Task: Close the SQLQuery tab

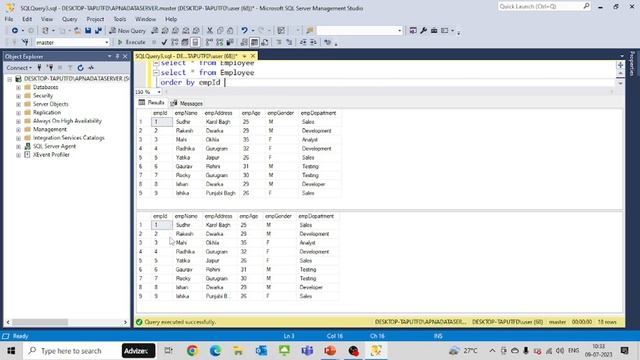Action: click(x=253, y=56)
